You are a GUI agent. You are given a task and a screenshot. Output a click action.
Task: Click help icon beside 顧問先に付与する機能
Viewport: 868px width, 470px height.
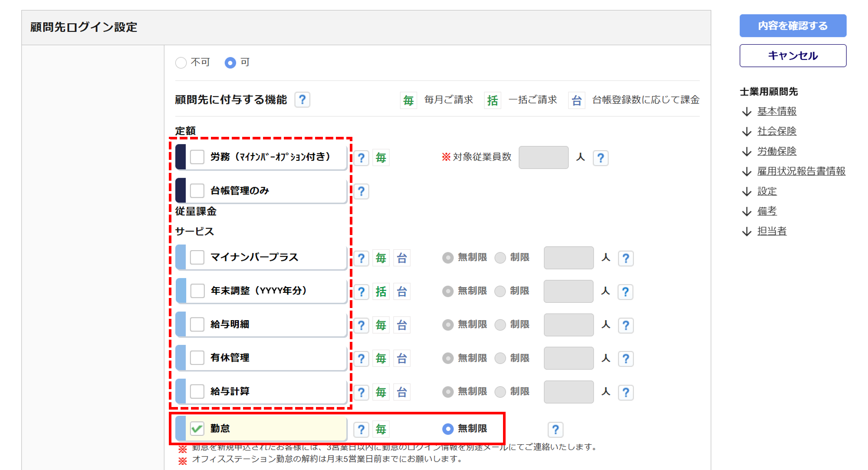[x=302, y=100]
